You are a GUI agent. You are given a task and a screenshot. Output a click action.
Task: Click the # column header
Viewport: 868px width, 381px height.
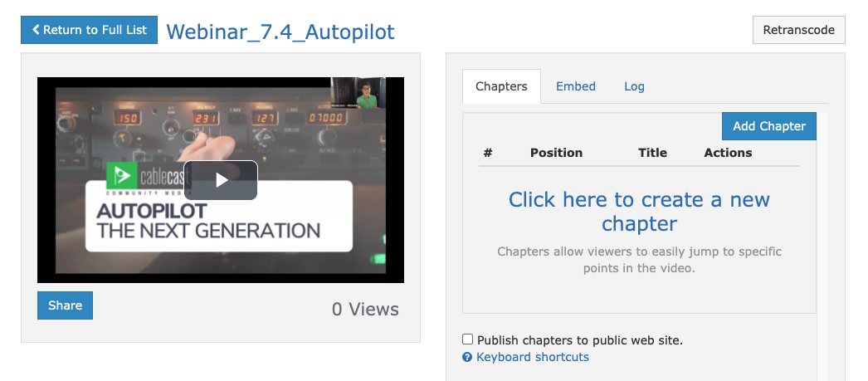click(488, 153)
